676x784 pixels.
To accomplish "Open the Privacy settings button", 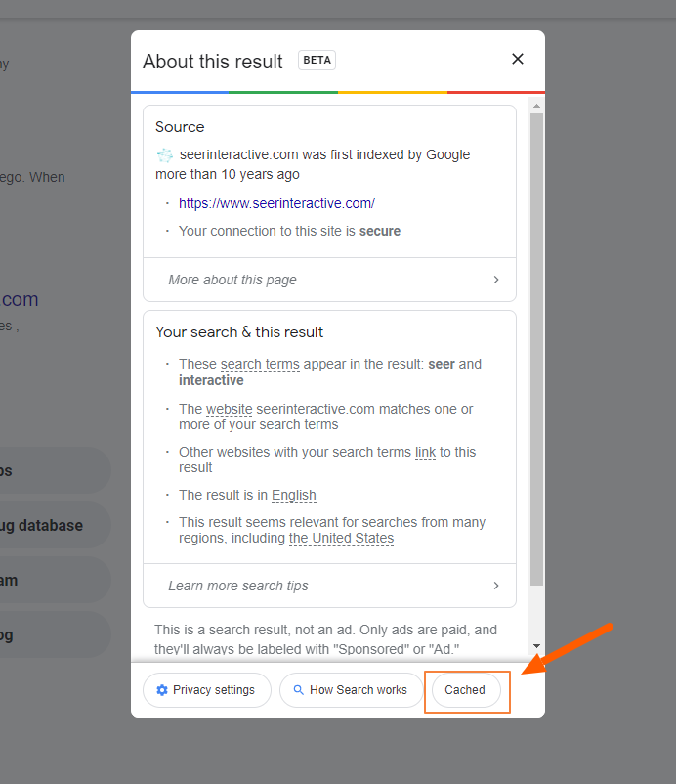I will tap(206, 690).
